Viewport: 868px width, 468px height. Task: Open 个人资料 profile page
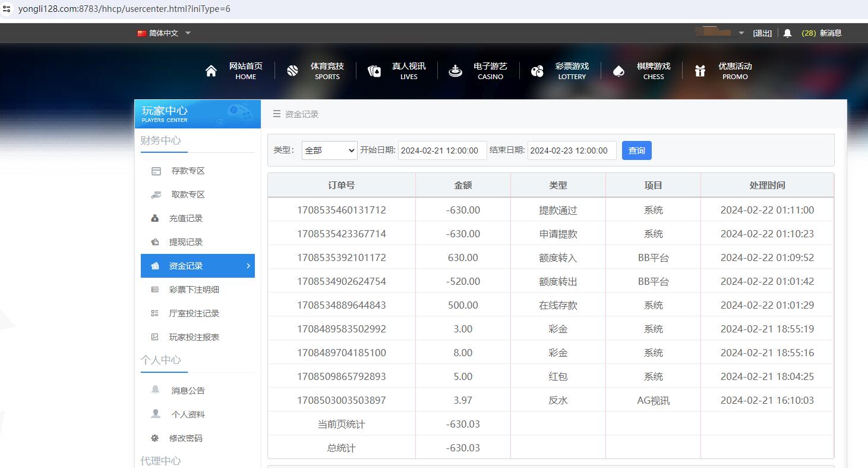point(188,414)
